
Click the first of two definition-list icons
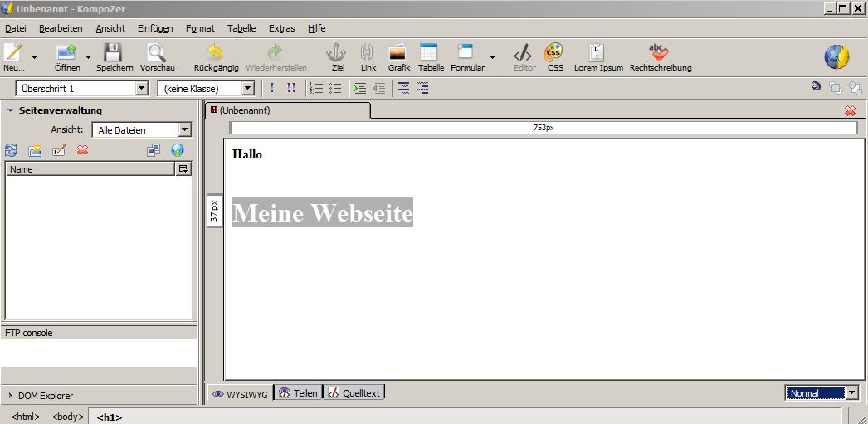404,88
